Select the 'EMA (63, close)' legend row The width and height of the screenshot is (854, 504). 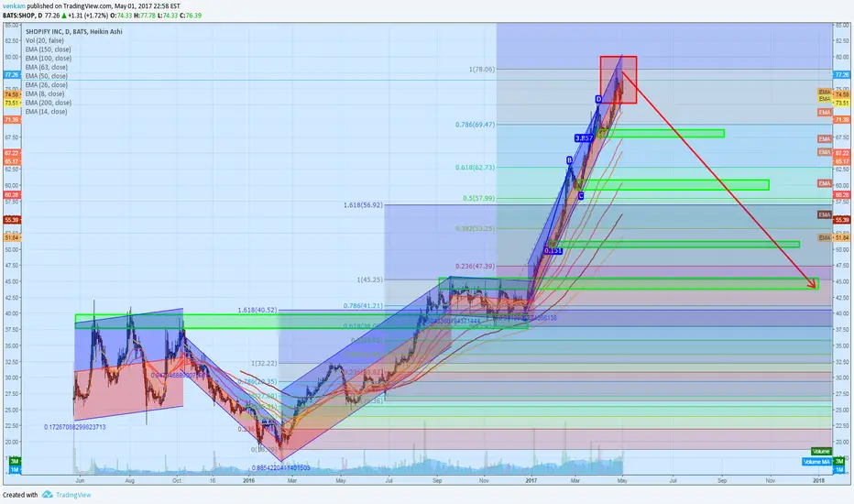click(x=47, y=67)
